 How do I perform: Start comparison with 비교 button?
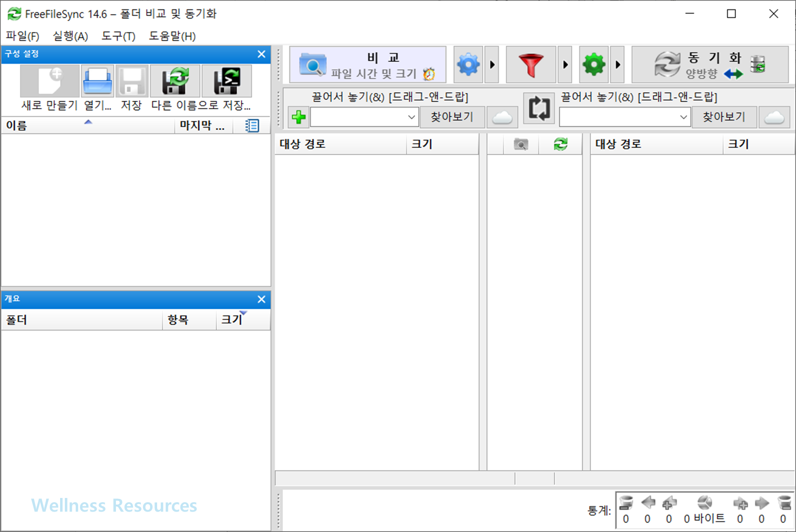(x=368, y=65)
